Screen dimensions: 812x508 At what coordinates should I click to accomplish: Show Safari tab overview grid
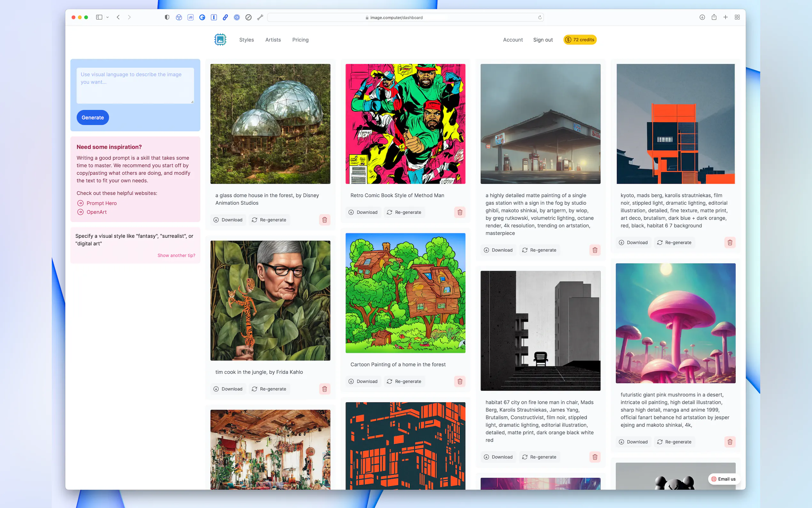[737, 17]
